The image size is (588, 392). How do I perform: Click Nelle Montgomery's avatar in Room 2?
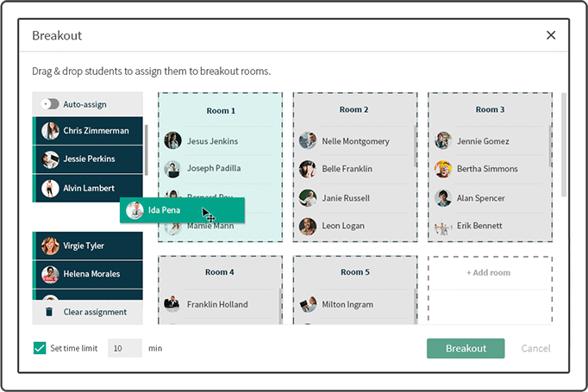(x=308, y=140)
